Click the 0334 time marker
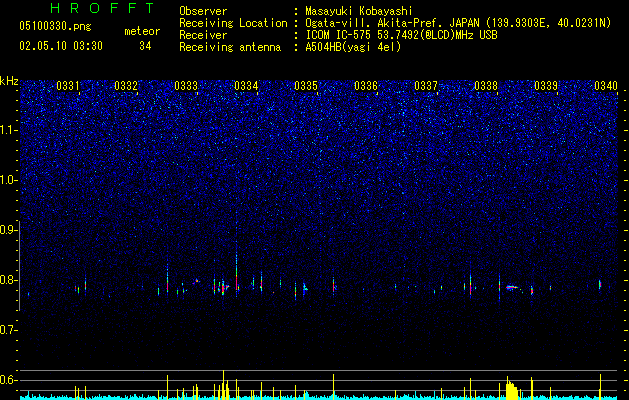 point(246,85)
